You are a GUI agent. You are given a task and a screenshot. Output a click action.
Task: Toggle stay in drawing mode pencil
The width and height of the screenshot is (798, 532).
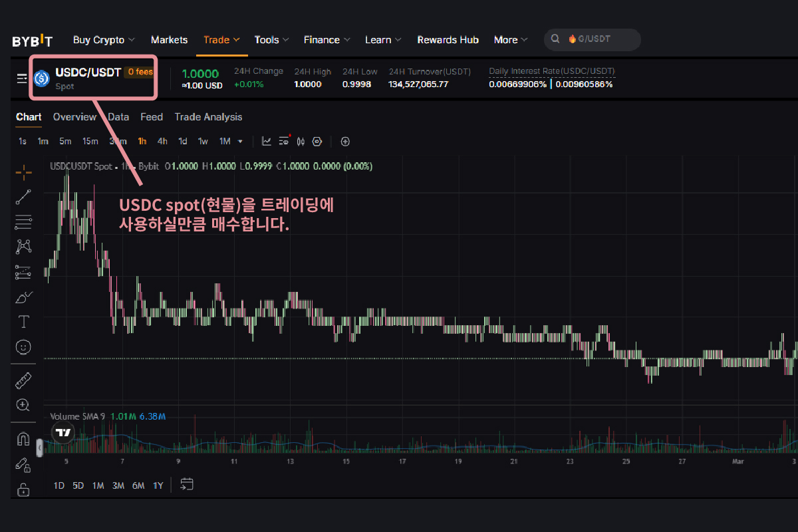(x=24, y=464)
